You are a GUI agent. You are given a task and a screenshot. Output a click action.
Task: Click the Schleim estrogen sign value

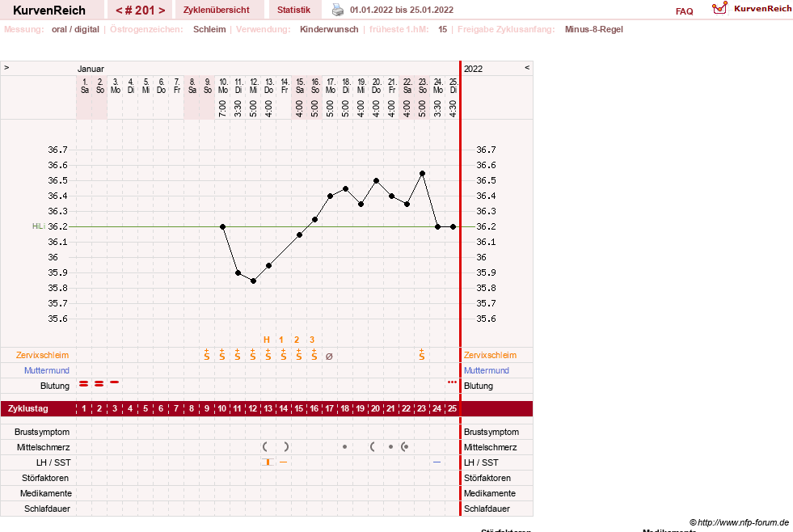point(209,29)
